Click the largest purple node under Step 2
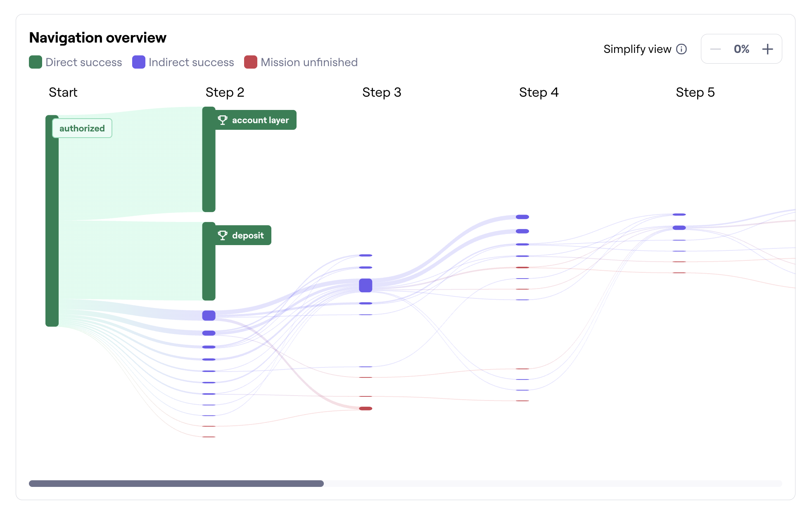 pos(209,315)
